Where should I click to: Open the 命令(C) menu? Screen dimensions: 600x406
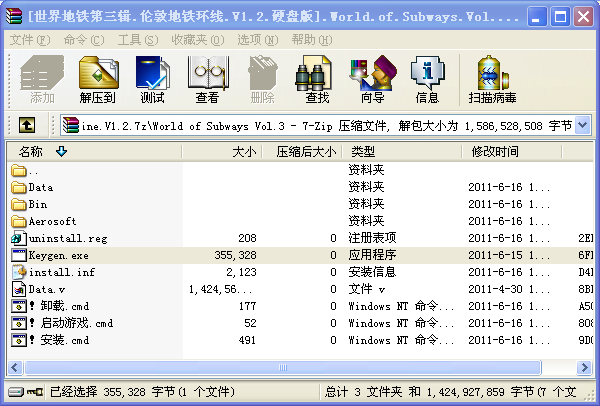coord(84,40)
